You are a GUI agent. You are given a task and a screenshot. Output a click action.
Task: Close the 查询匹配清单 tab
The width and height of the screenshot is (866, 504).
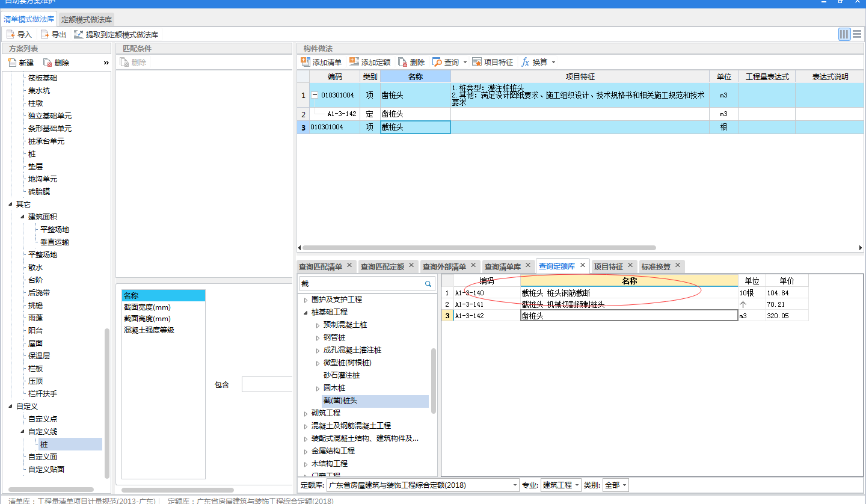pyautogui.click(x=349, y=265)
